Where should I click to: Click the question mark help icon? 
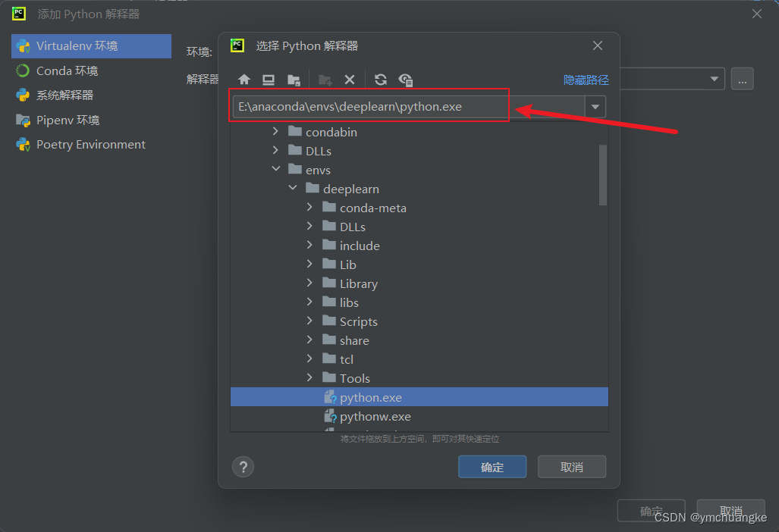pyautogui.click(x=243, y=467)
